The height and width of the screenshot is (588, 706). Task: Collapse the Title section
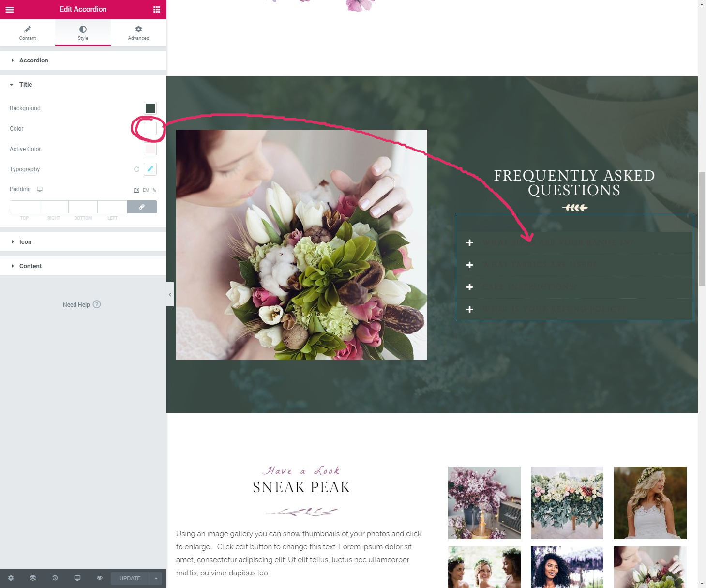point(83,85)
